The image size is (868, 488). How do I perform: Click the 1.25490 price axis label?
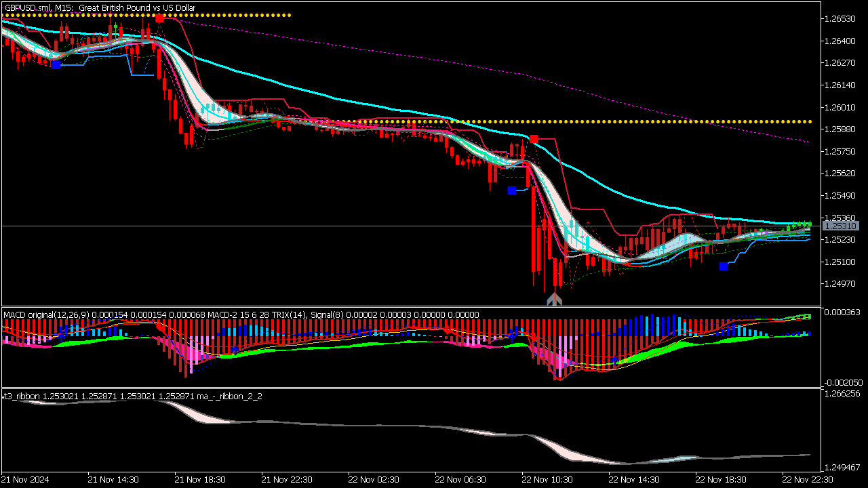(839, 195)
